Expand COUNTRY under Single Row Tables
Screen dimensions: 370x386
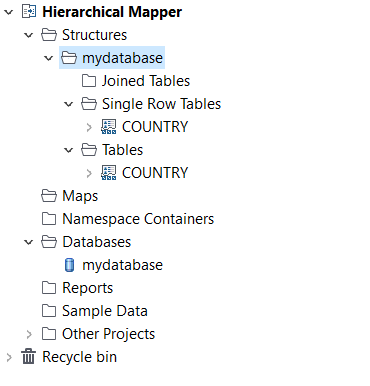click(x=89, y=127)
